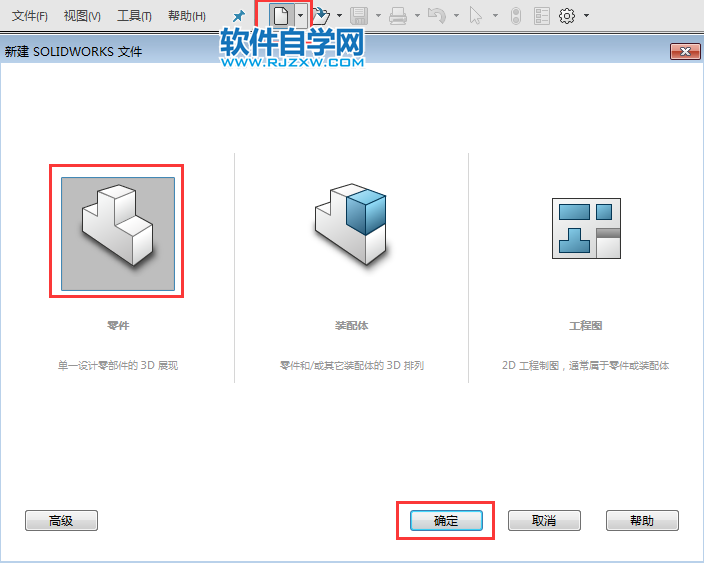The image size is (704, 563).
Task: Select the 零件 part template thumbnail
Action: [x=118, y=234]
